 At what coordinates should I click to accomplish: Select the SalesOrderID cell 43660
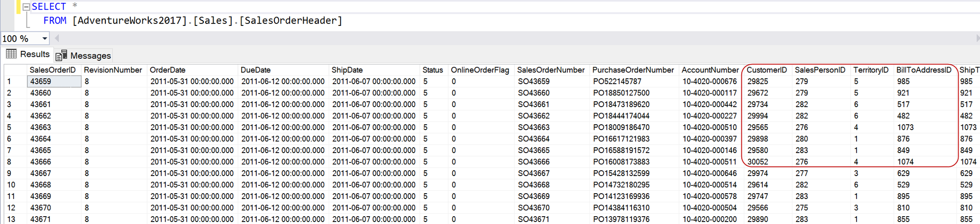point(54,93)
